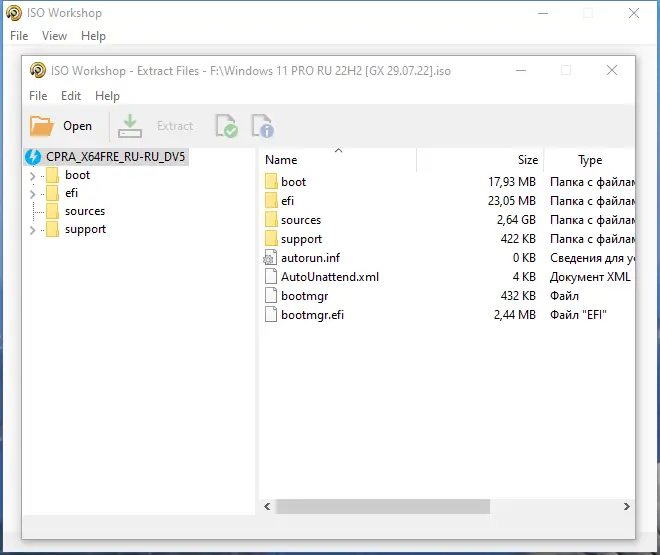Click the bootmgr.efi file icon
660x555 pixels.
(x=271, y=314)
